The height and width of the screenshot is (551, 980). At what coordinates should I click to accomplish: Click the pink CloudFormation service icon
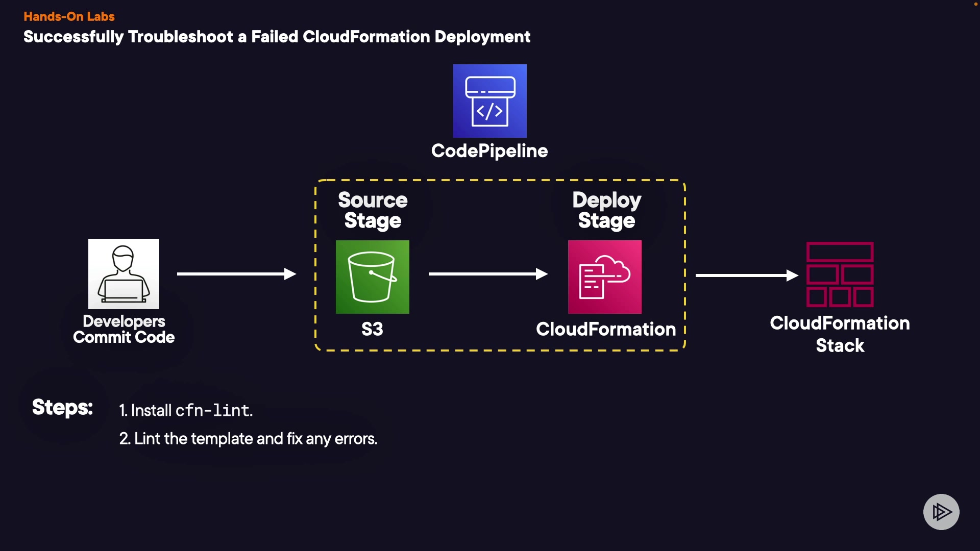tap(604, 277)
